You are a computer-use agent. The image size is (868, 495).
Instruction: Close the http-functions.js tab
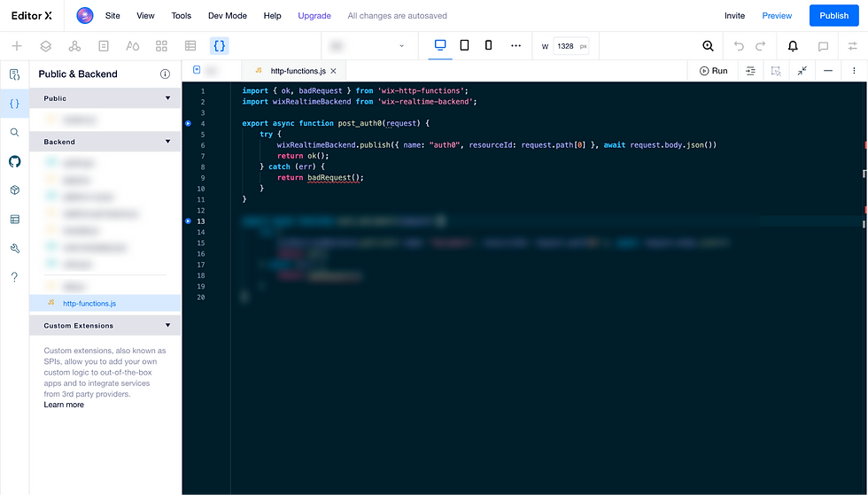point(333,71)
